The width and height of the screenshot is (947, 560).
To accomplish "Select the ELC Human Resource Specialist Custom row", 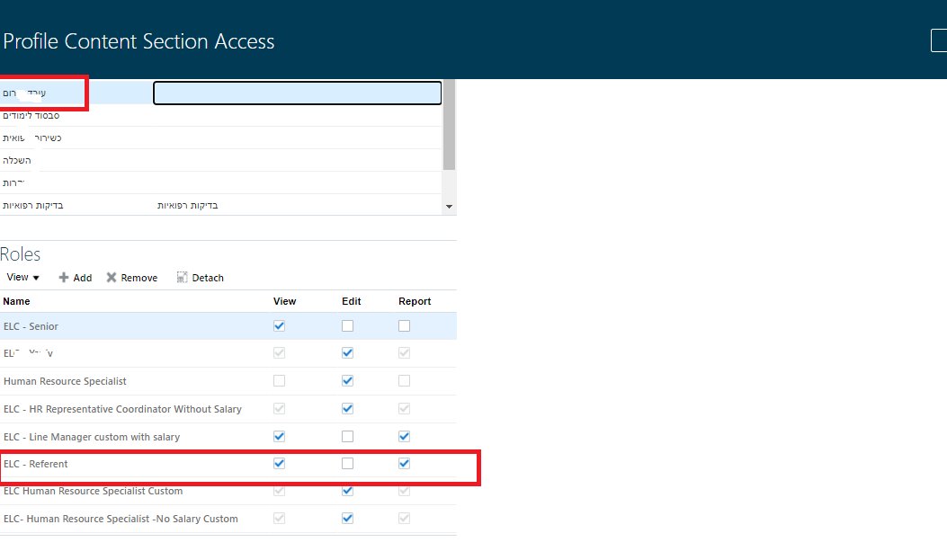I will point(93,491).
